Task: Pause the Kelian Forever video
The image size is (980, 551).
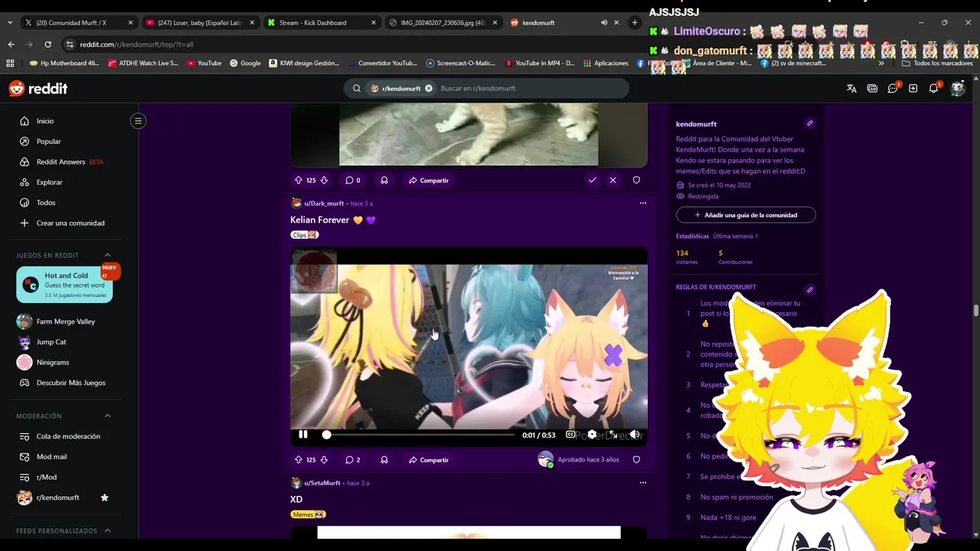Action: [303, 435]
